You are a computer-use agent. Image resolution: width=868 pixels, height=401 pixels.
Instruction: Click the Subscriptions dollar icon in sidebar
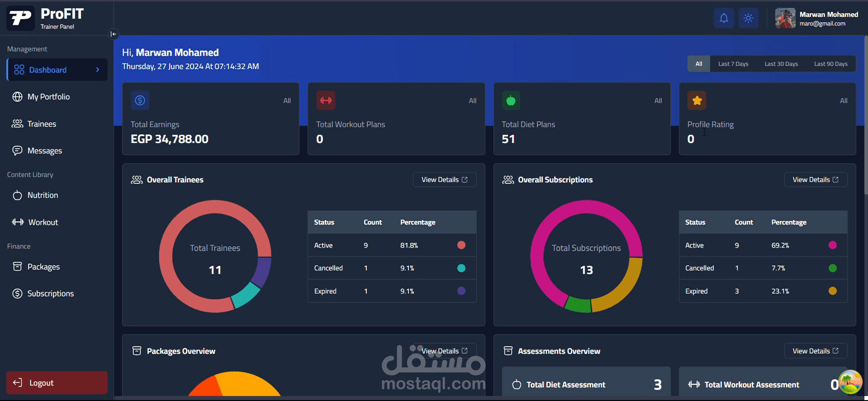(x=17, y=293)
